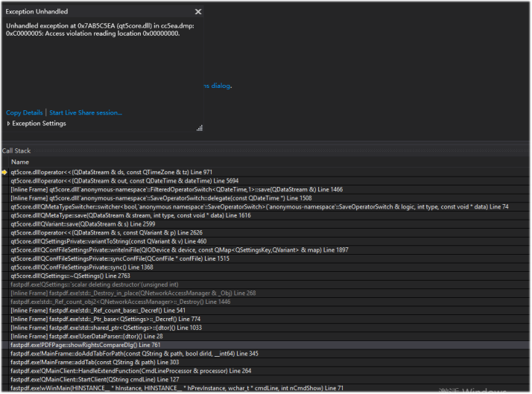Select the QVariant::save frame Line 2599
The width and height of the screenshot is (532, 394).
(83, 223)
